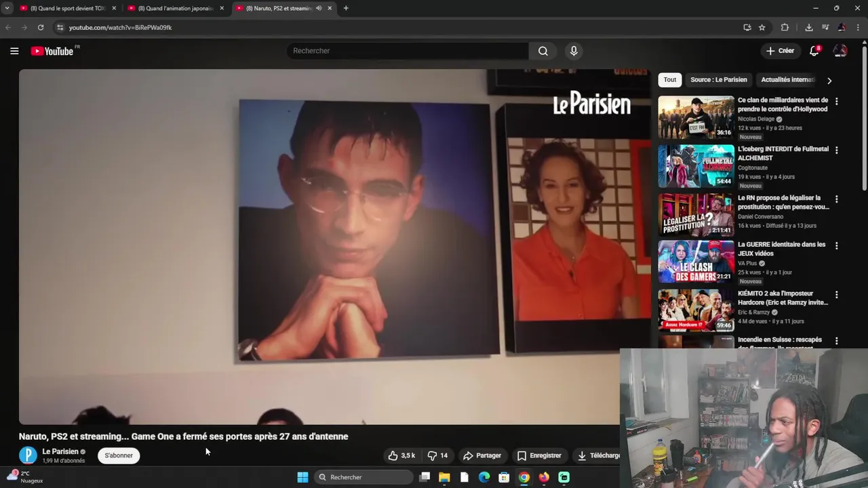
Task: Open YouTube notifications bell
Action: (x=814, y=51)
